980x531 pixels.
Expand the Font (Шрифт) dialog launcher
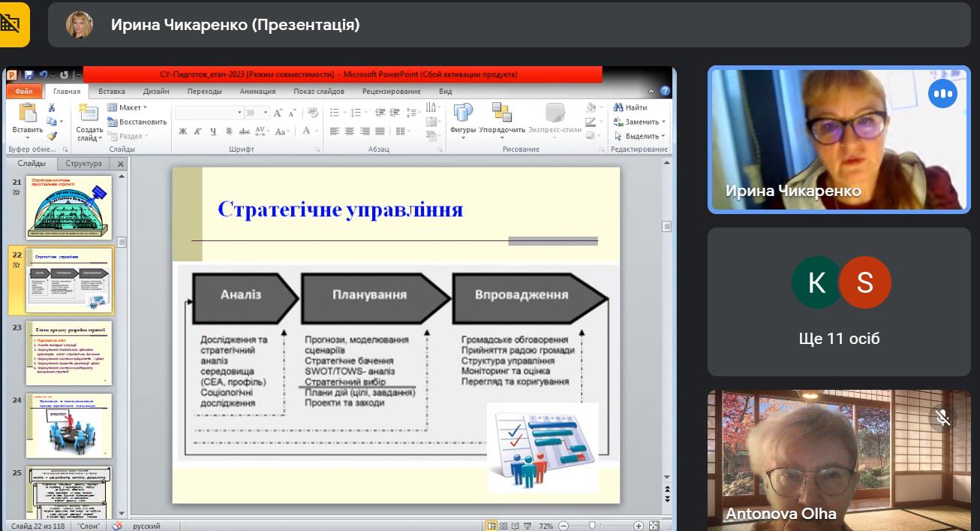(317, 149)
